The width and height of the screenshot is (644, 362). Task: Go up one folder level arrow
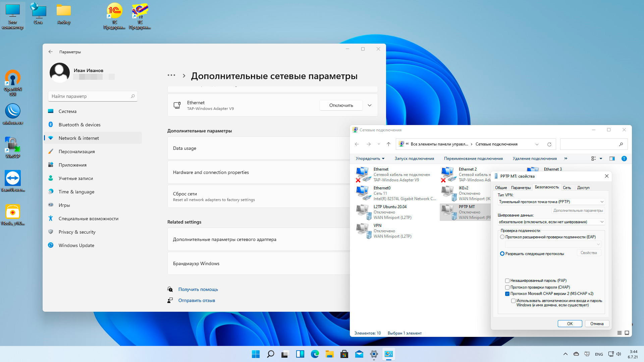388,144
